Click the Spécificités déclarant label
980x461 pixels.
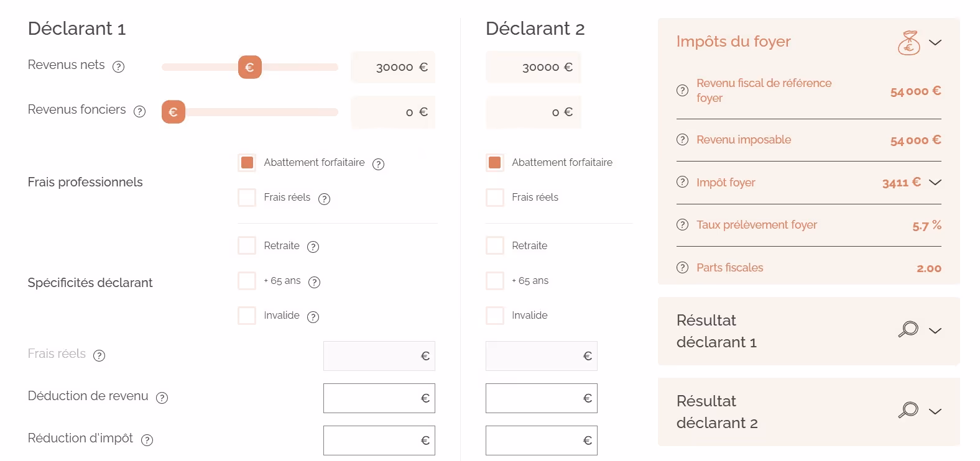click(x=90, y=283)
